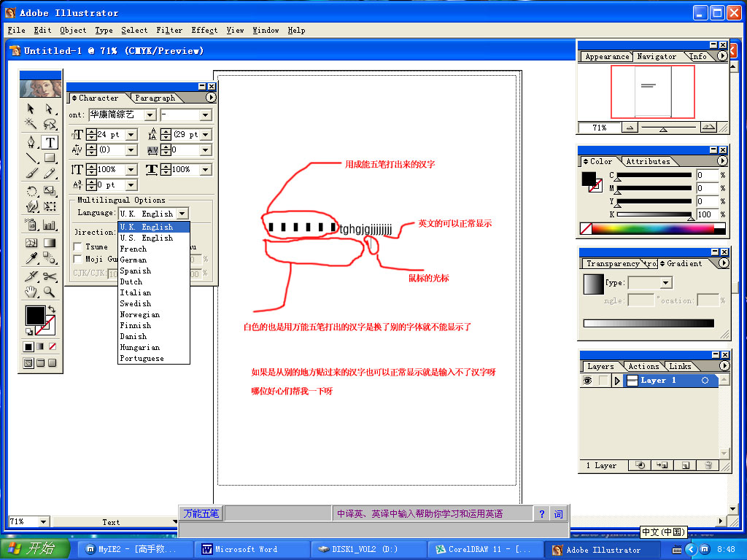
Task: Click Navigator zoom-out small mountains button
Action: pyautogui.click(x=630, y=127)
